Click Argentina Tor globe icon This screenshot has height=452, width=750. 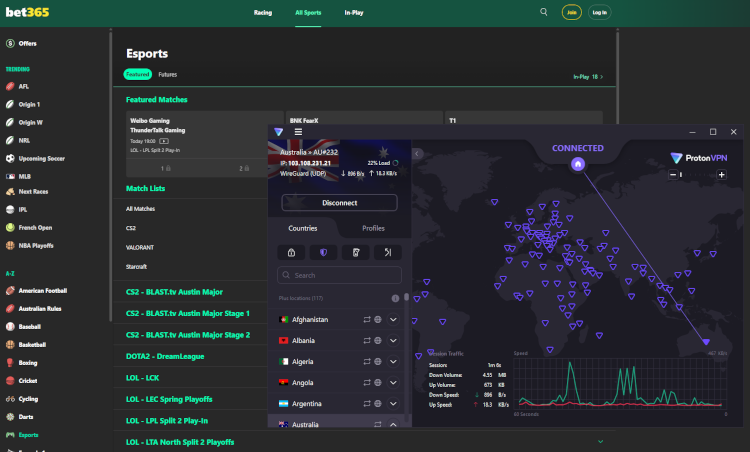(x=378, y=404)
